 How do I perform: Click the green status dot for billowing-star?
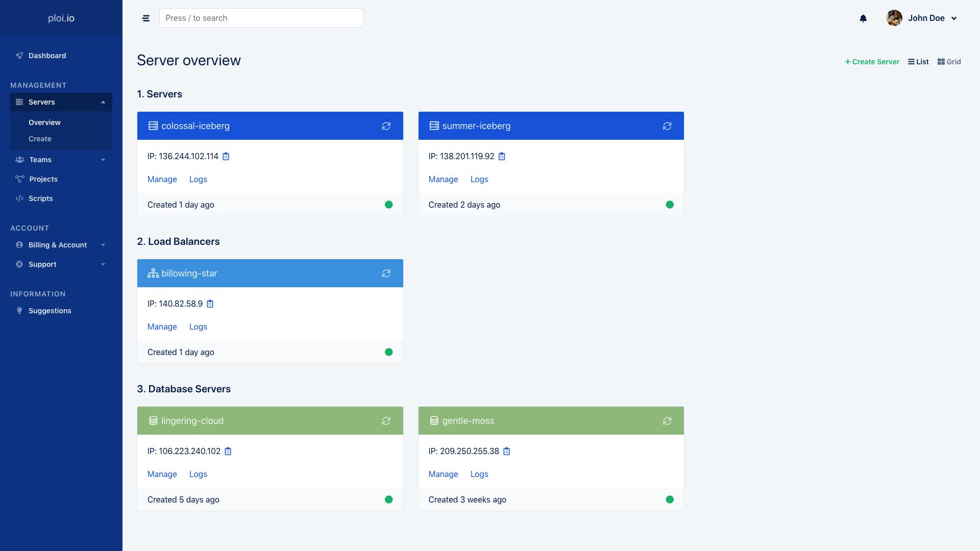click(x=389, y=352)
